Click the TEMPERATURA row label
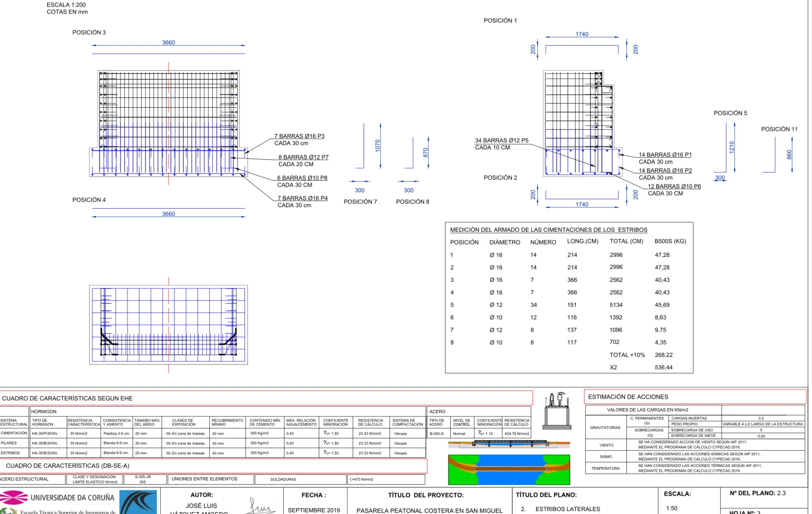Screen dimensions: 812x514 (605, 468)
